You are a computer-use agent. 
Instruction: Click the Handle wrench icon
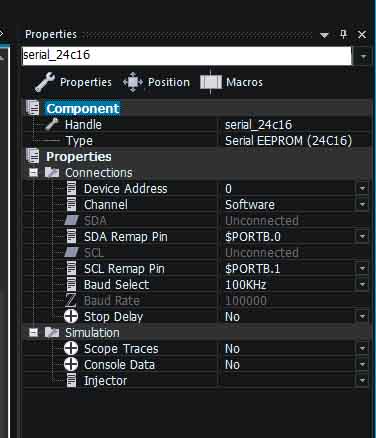point(52,124)
